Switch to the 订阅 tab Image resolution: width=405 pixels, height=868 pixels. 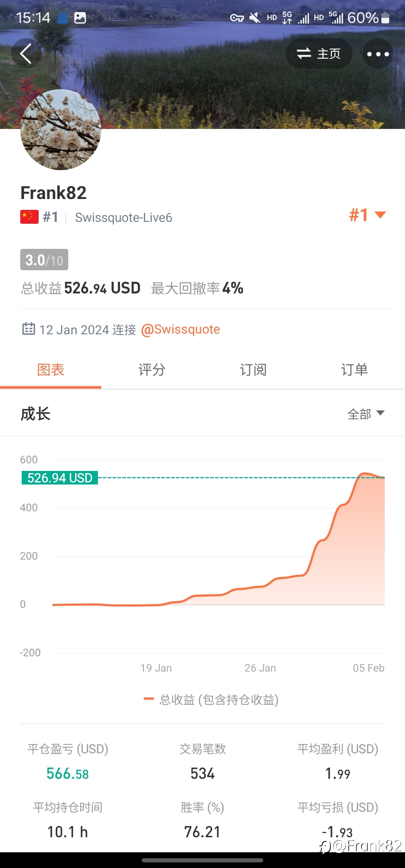[253, 370]
